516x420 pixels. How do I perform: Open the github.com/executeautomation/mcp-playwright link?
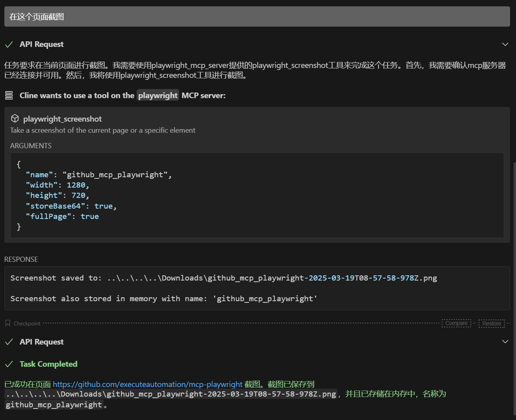(147, 384)
